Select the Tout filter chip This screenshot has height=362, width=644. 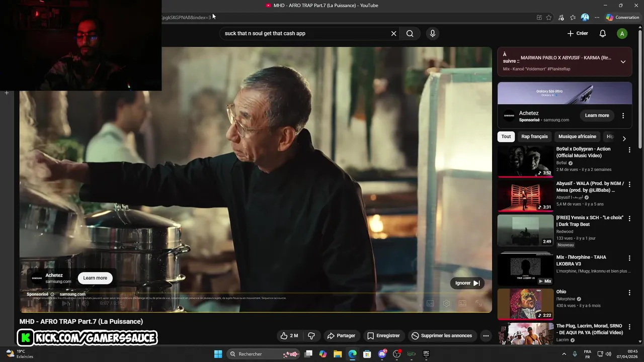tap(506, 137)
